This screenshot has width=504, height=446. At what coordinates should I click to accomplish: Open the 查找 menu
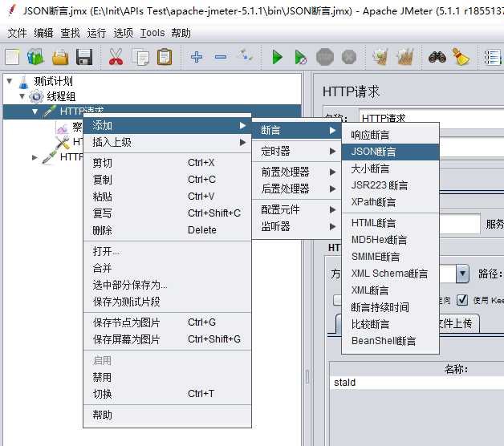(x=70, y=33)
